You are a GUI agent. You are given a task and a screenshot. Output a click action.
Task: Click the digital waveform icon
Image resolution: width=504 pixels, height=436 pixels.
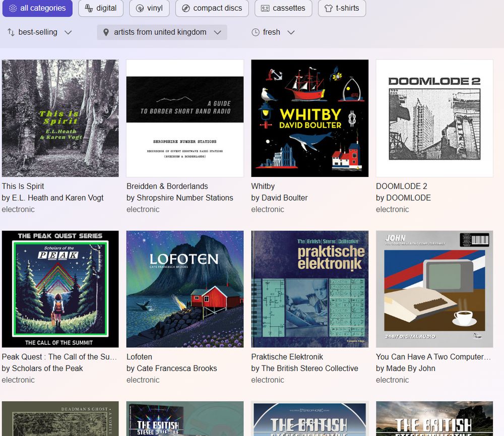click(89, 9)
